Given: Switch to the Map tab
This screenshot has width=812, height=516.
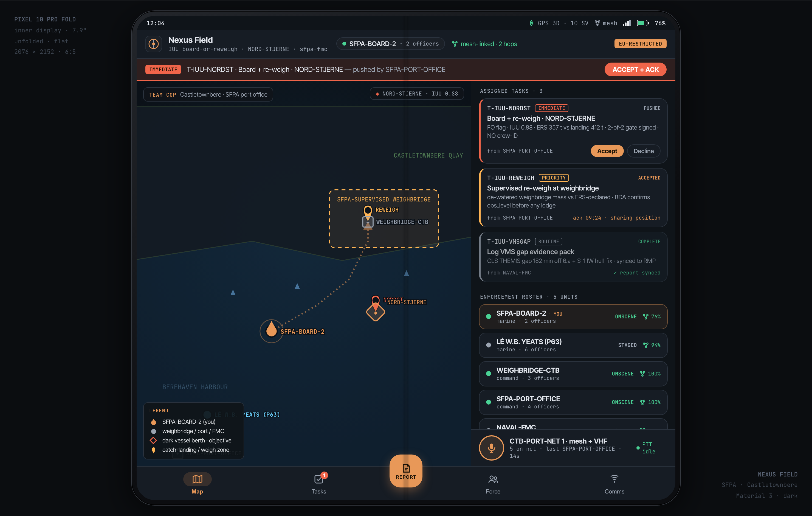Looking at the screenshot, I should tap(197, 483).
